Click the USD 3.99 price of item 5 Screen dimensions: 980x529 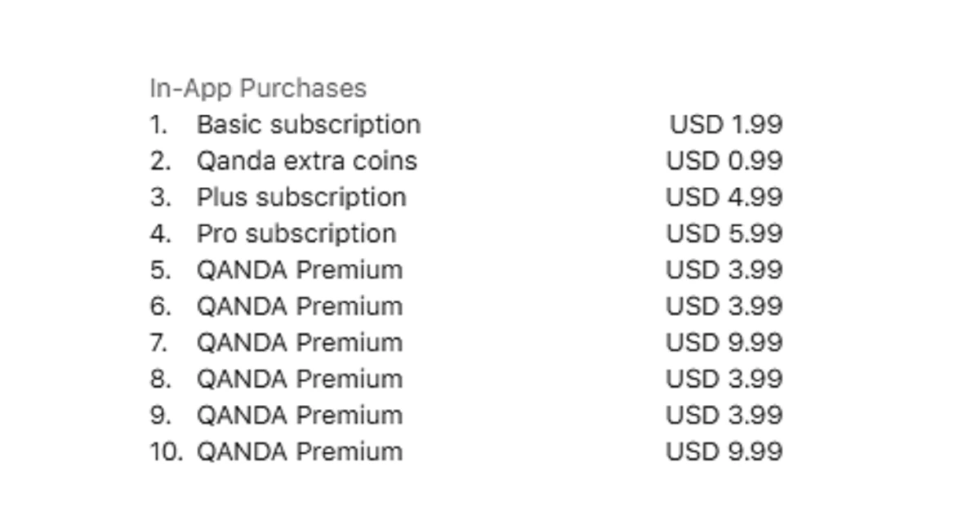[724, 270]
